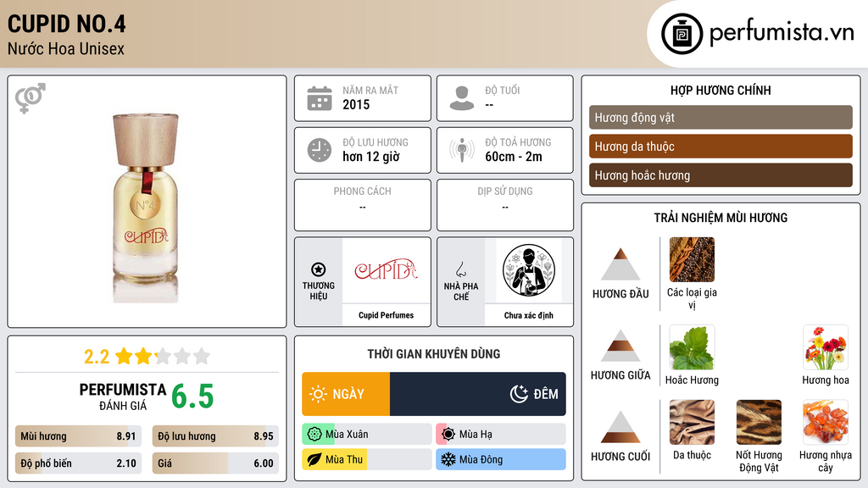The width and height of the screenshot is (868, 488).
Task: Click the perfumista.vn bottle logo icon
Action: 682,34
